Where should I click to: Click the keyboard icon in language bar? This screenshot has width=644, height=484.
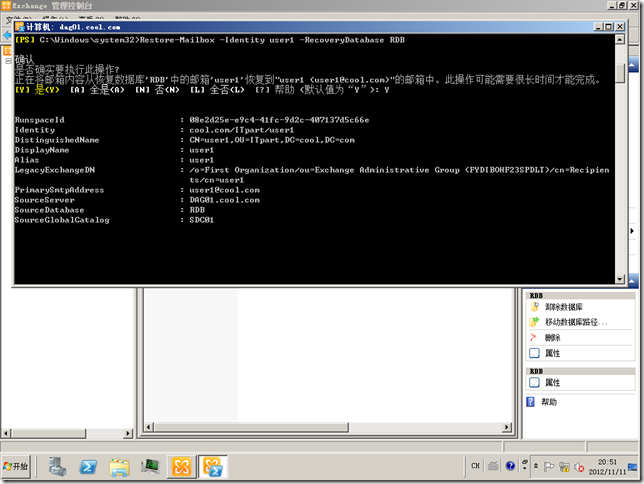pyautogui.click(x=493, y=466)
